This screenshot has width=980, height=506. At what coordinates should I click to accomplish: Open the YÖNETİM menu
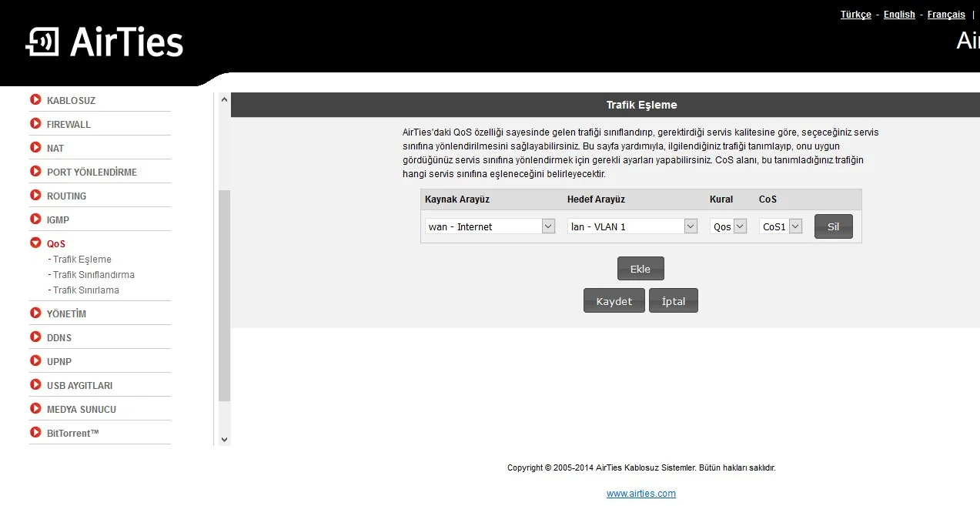tap(66, 314)
